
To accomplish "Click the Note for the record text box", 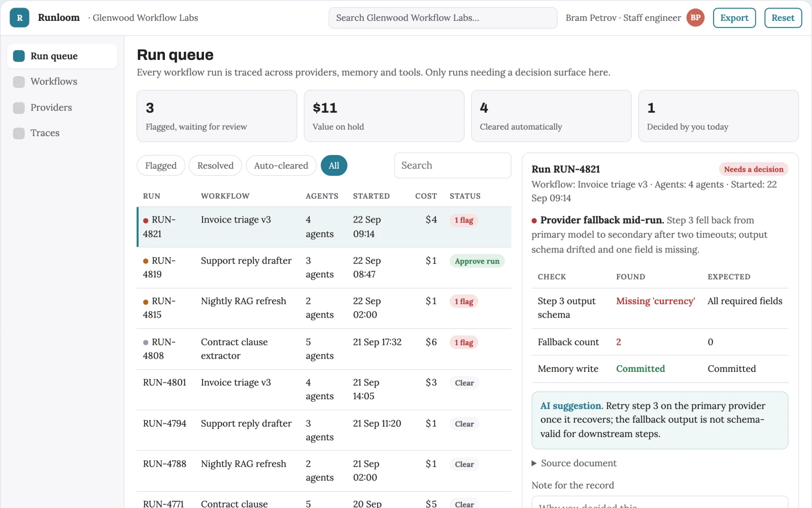I will point(660,502).
